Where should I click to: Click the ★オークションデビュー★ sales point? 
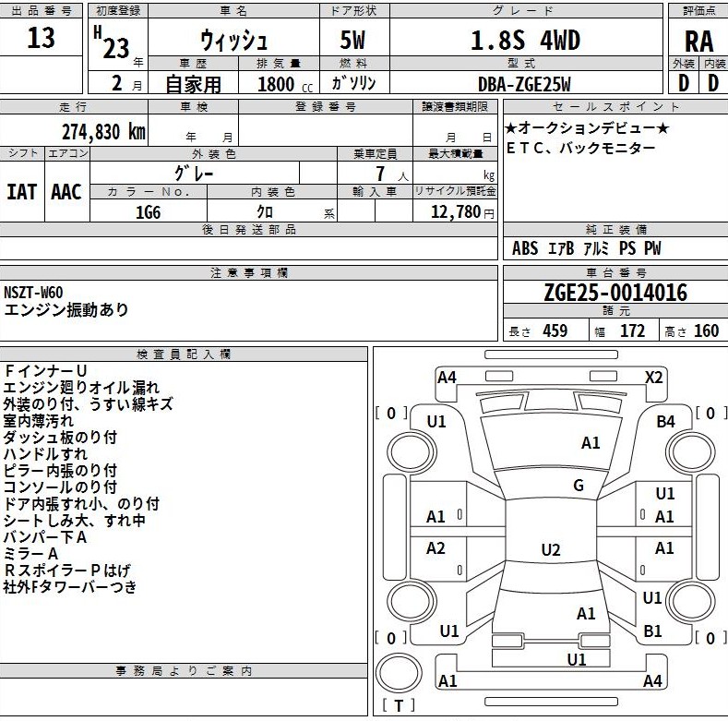pos(587,127)
